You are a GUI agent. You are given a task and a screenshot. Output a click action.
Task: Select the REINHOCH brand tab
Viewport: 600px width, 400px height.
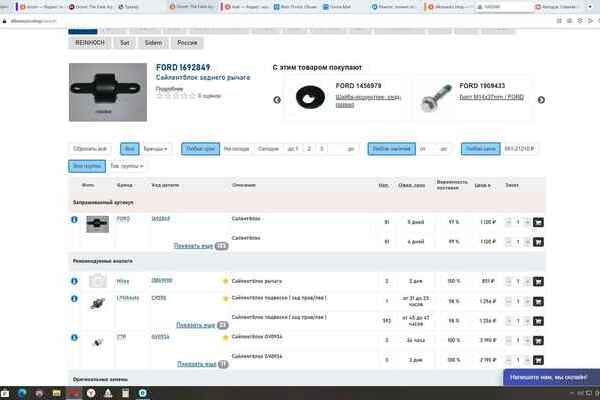pyautogui.click(x=90, y=43)
